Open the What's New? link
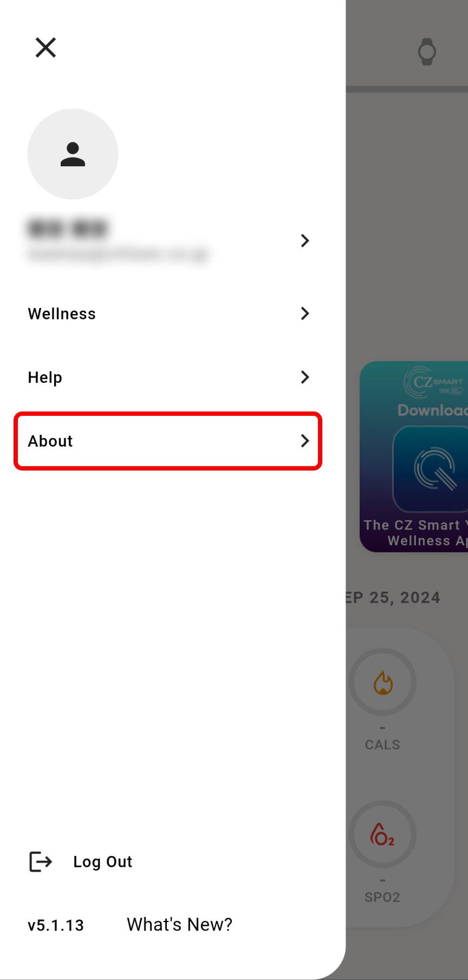 (179, 924)
